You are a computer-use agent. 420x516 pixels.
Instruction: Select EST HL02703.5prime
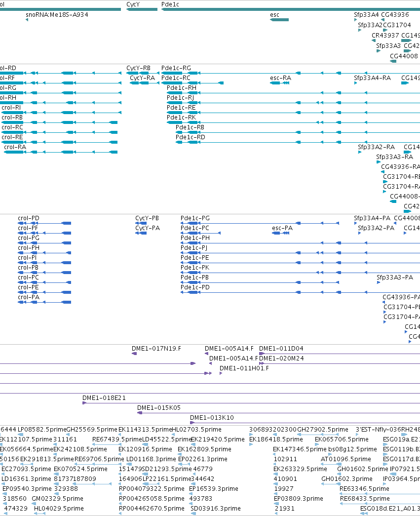[197, 430]
